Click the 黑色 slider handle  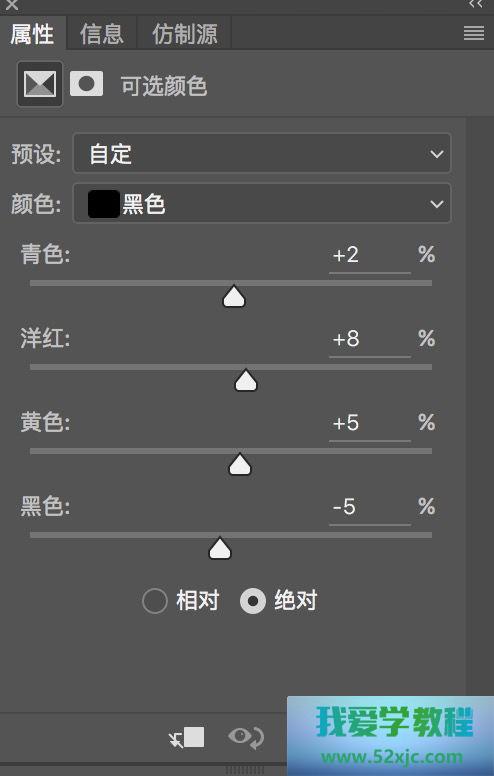pos(220,548)
